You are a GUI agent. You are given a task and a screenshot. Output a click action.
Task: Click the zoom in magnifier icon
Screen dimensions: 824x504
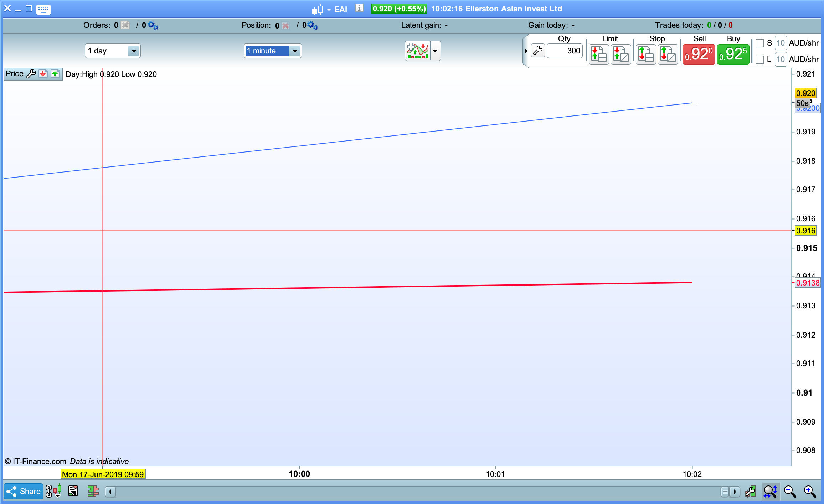(810, 492)
